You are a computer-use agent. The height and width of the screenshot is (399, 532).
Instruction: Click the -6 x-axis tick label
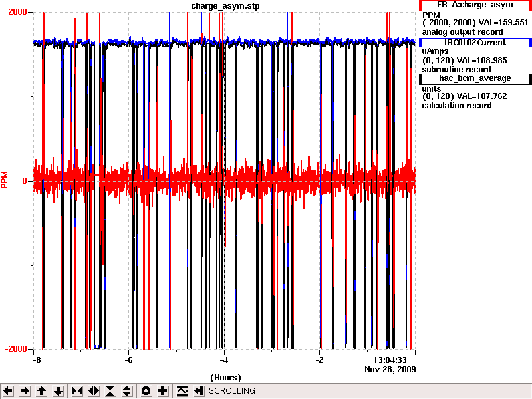click(128, 360)
